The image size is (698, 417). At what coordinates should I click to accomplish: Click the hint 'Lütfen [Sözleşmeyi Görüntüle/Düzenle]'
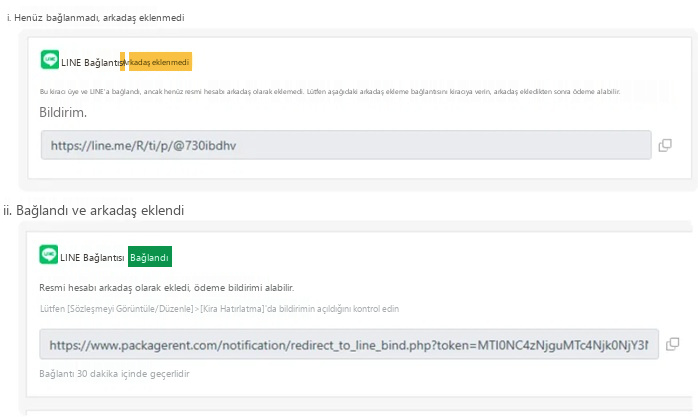(117, 309)
